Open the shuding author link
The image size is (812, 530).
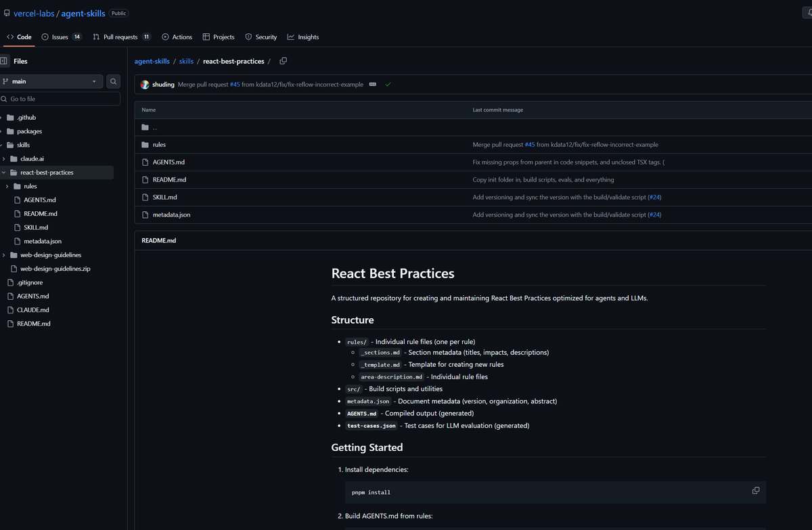point(164,85)
